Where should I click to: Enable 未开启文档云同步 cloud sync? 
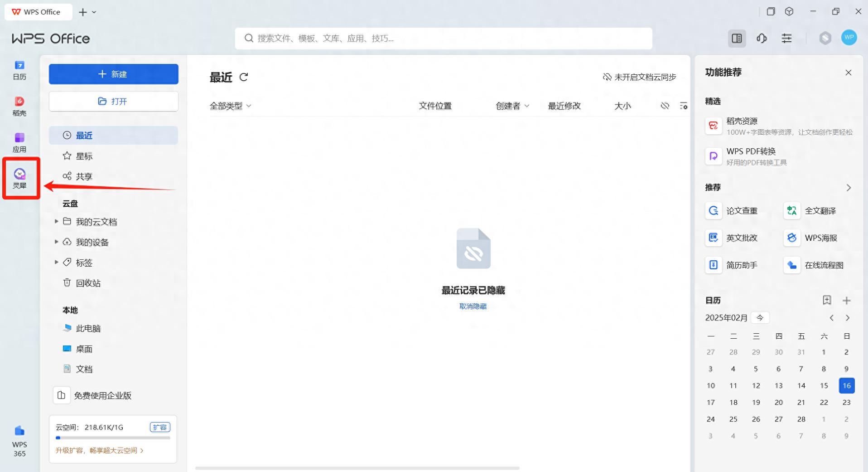[639, 77]
